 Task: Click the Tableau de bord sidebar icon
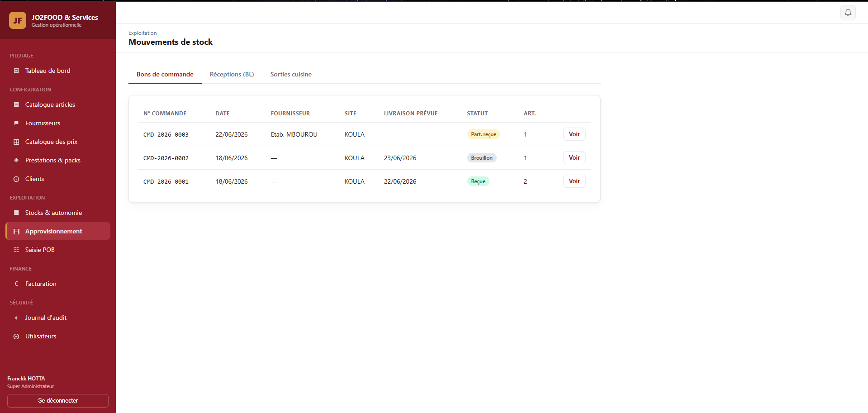click(16, 71)
